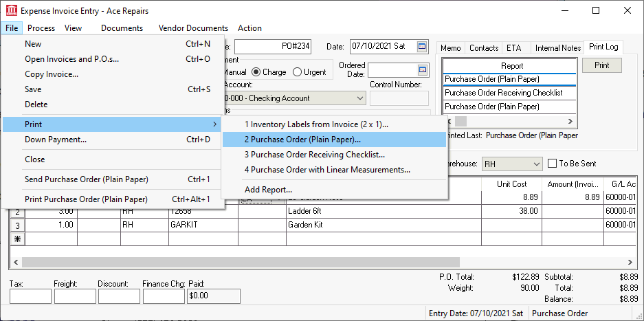Choose Purchase Order with Linear Measurements
This screenshot has width=644, height=321.
tap(334, 170)
